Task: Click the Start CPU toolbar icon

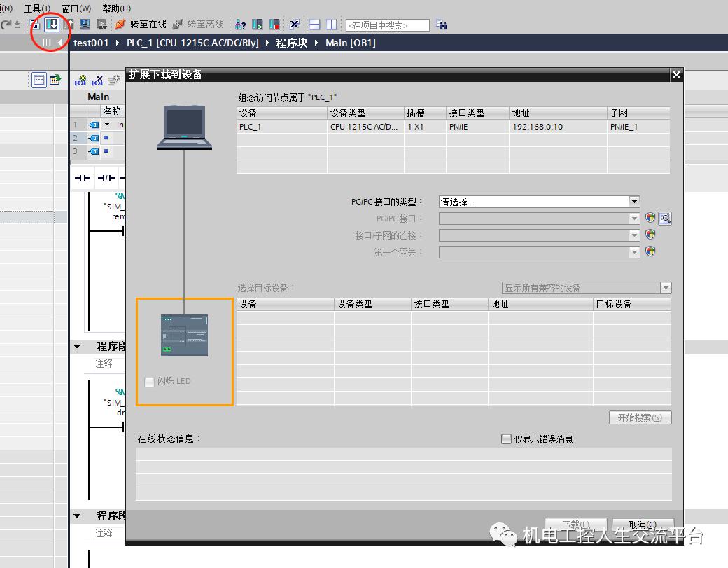Action: pyautogui.click(x=256, y=24)
